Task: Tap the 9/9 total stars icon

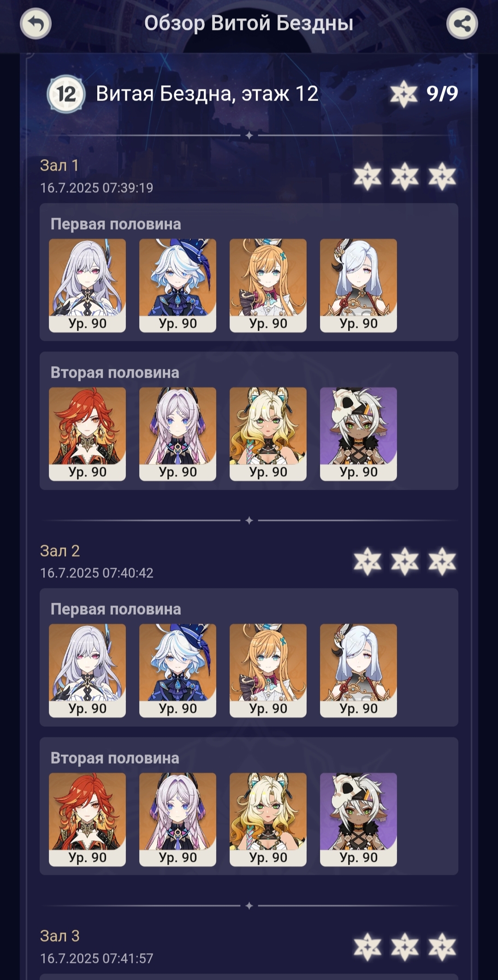Action: pyautogui.click(x=403, y=94)
